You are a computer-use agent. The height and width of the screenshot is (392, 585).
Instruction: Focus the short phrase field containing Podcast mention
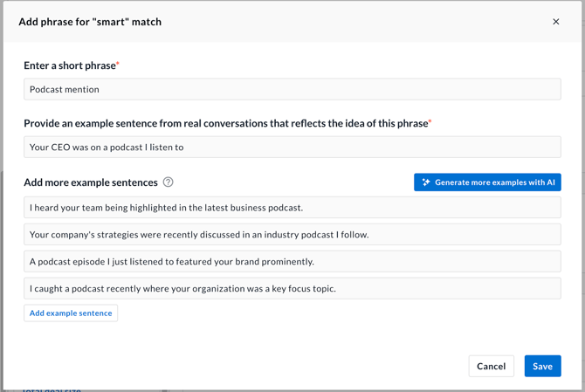292,89
